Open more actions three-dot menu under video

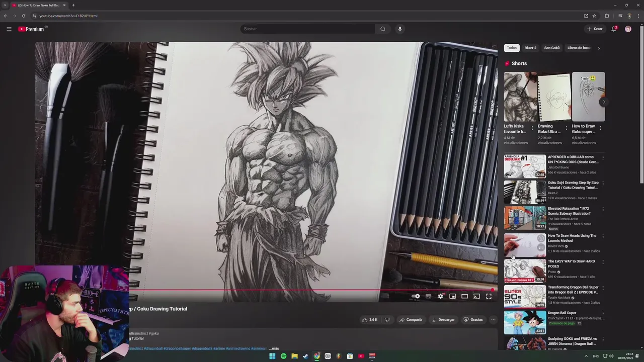[x=493, y=320]
